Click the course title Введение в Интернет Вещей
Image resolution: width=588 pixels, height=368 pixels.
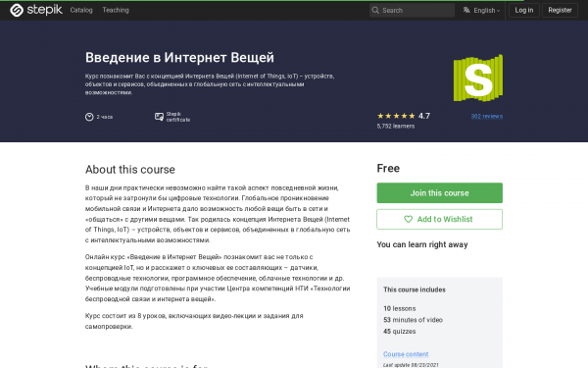click(179, 58)
